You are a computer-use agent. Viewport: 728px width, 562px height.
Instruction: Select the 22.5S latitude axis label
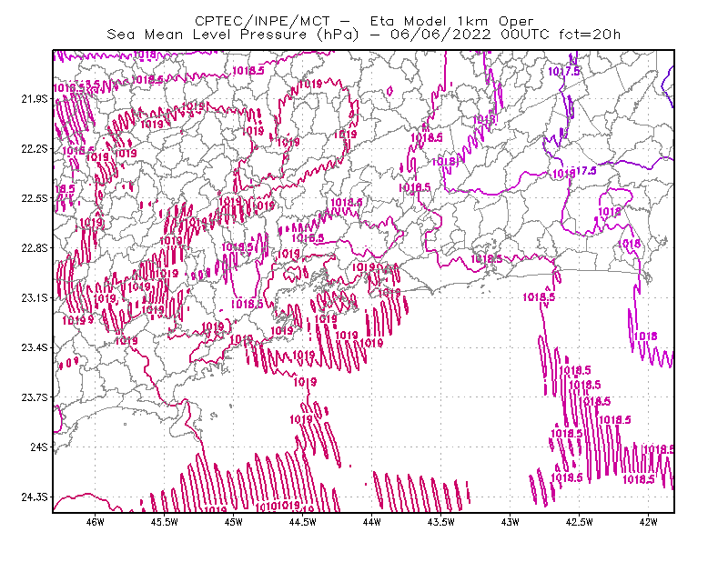pyautogui.click(x=35, y=198)
